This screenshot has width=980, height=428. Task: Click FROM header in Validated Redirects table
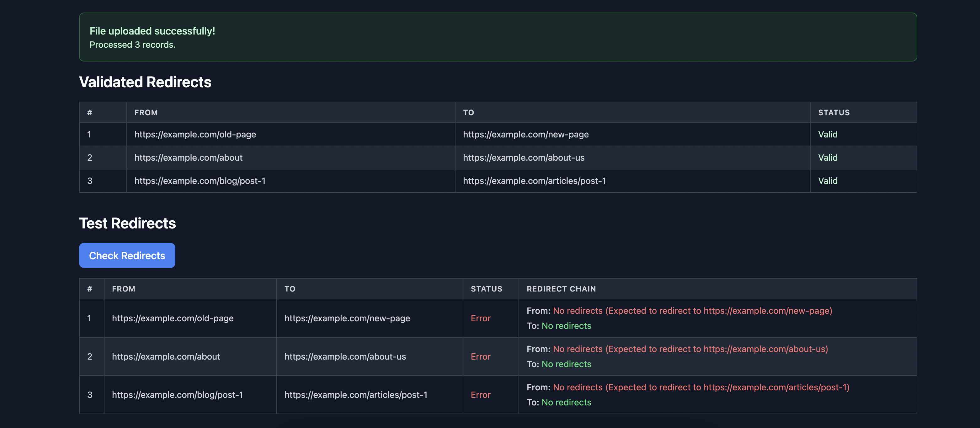(x=146, y=113)
